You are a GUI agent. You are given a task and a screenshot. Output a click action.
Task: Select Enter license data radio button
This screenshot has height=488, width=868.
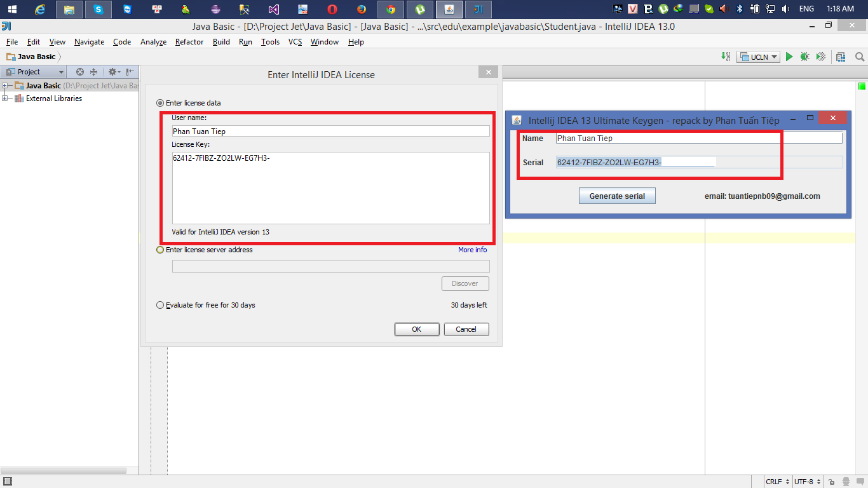click(159, 102)
